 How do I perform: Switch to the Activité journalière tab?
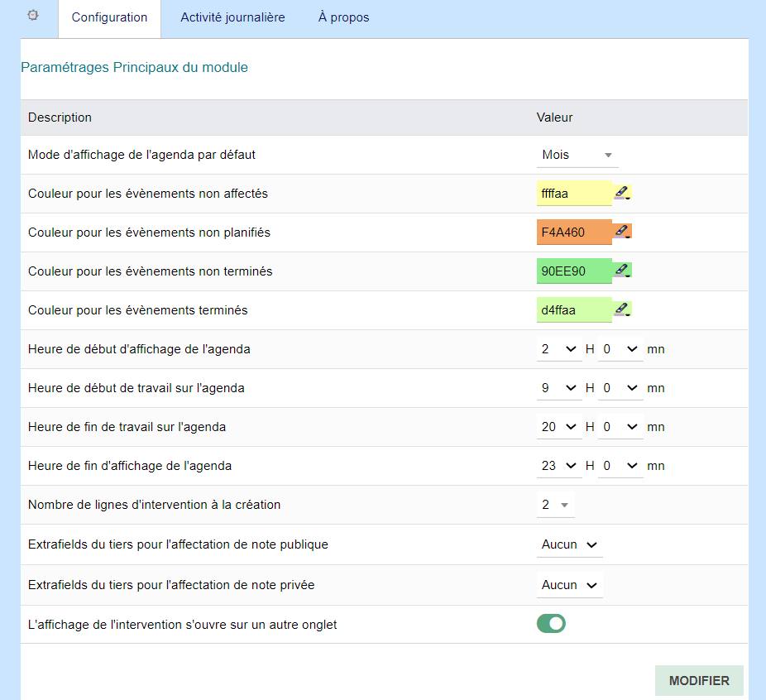[x=232, y=17]
